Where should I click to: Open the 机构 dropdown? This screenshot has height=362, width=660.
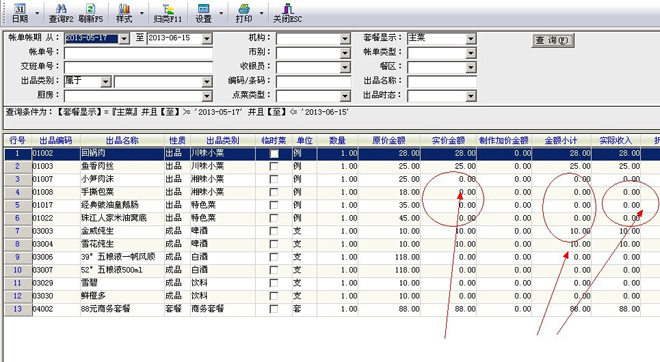click(345, 39)
